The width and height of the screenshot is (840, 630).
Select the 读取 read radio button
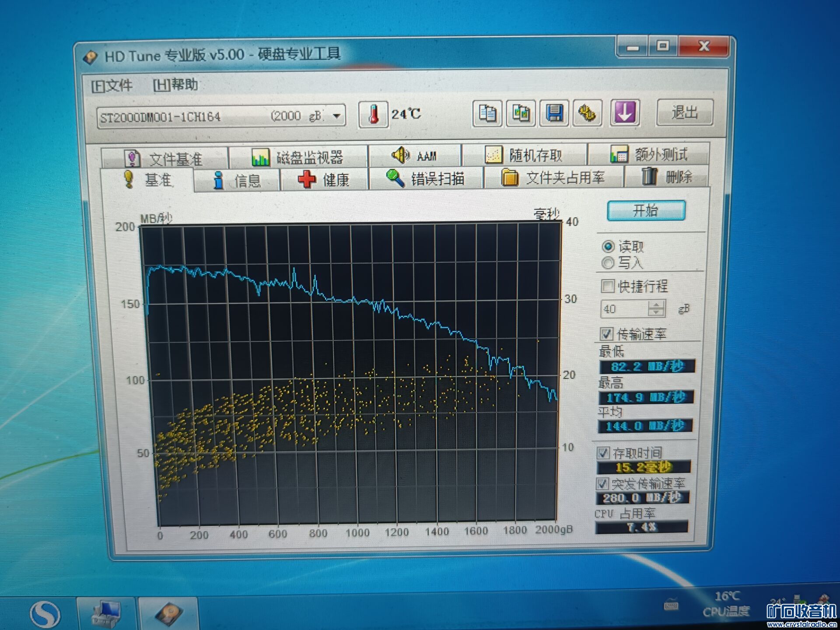click(x=608, y=247)
